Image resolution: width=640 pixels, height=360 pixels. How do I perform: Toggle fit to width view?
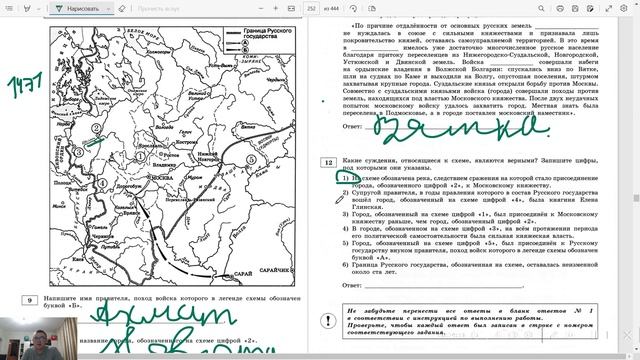291,8
